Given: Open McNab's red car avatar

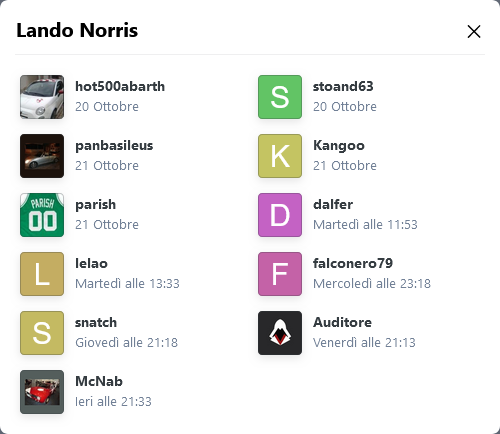Looking at the screenshot, I should [42, 392].
